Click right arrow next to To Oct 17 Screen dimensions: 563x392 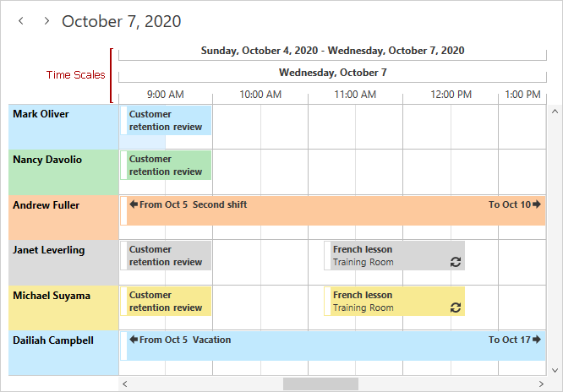(537, 340)
